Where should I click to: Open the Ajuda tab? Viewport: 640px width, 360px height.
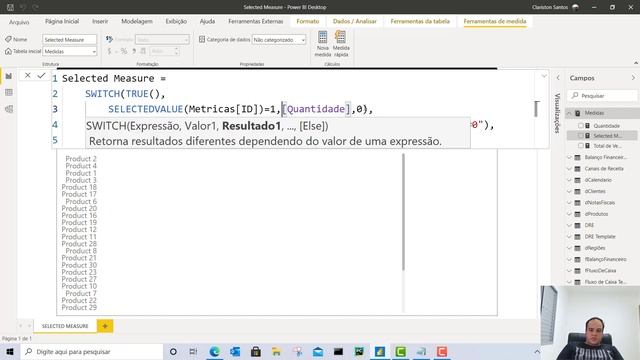coord(207,21)
